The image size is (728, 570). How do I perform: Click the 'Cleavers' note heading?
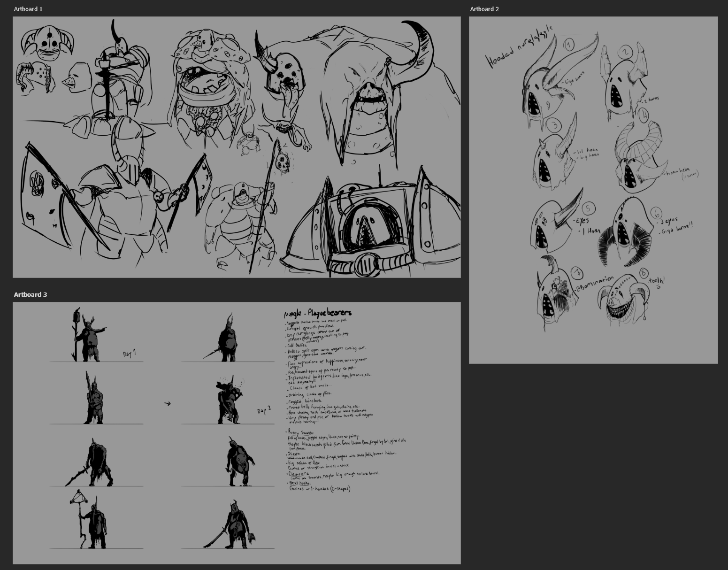point(299,474)
